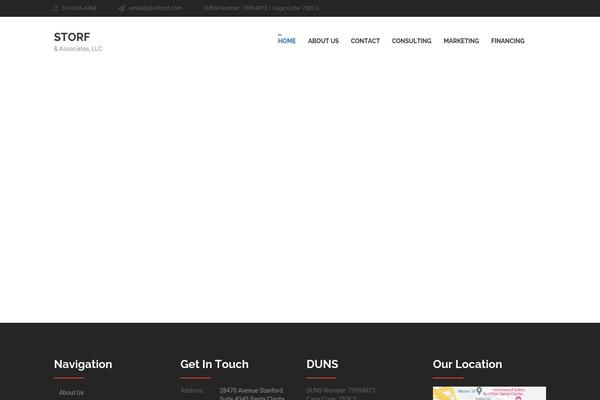600x400 pixels.
Task: Select the Consulting menu item
Action: pyautogui.click(x=412, y=41)
